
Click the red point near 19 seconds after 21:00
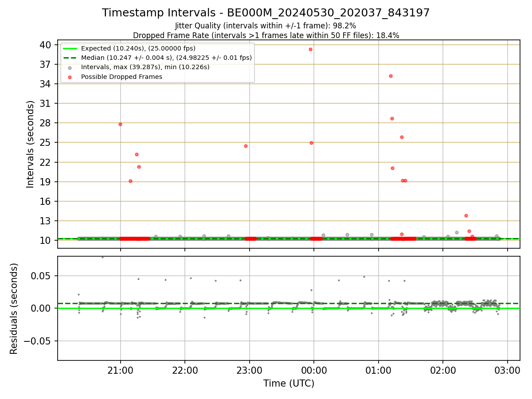click(x=130, y=181)
